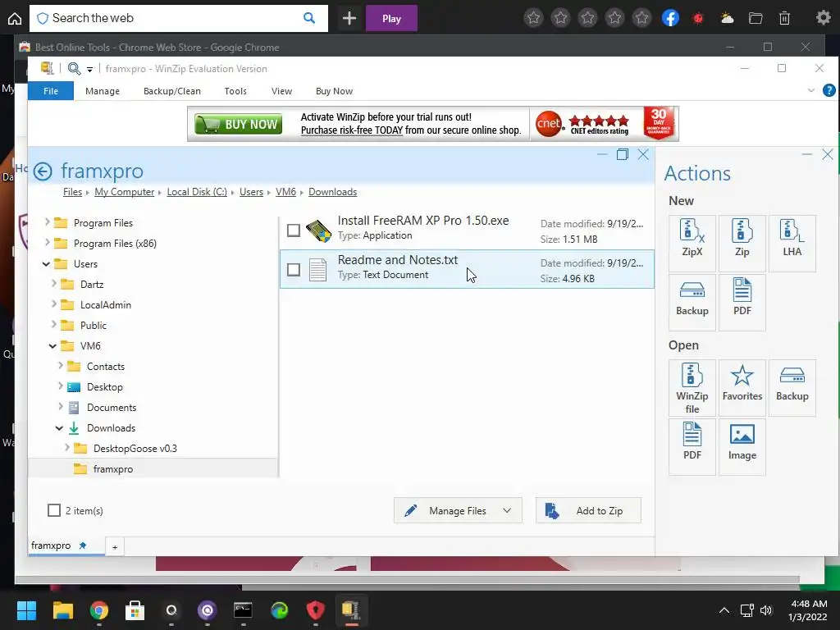
Task: Toggle the select-all 2 item(s) checkbox
Action: [54, 510]
